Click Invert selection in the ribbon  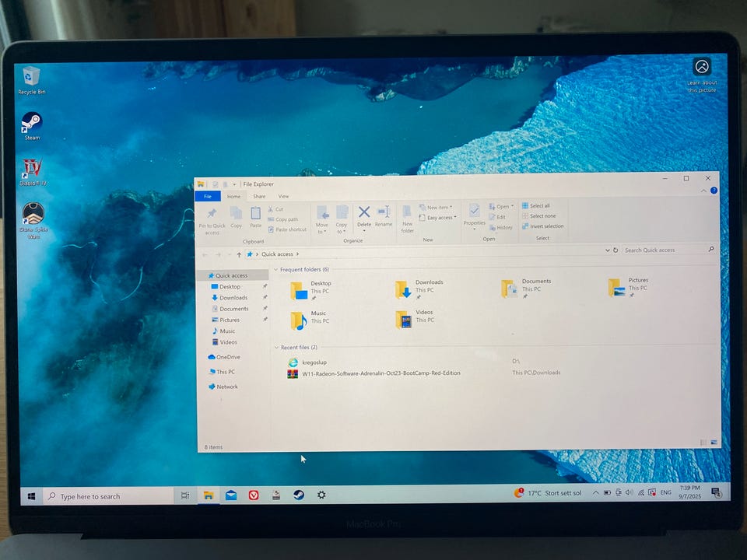point(542,226)
